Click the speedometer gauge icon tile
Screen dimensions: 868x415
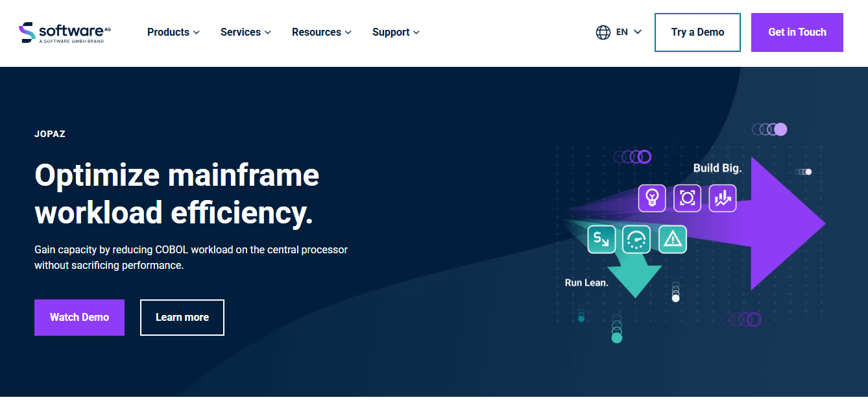tap(636, 240)
